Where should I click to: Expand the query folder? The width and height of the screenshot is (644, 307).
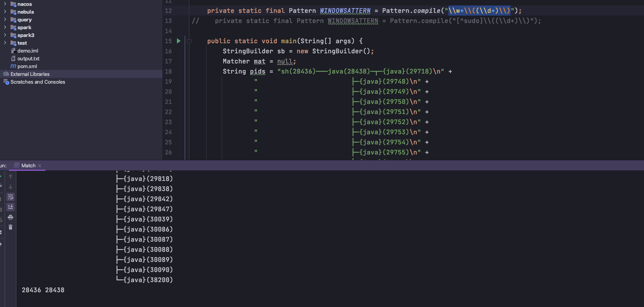point(5,19)
